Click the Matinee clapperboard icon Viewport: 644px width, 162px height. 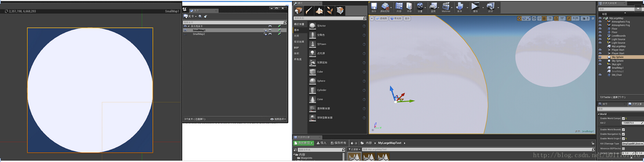pyautogui.click(x=446, y=6)
